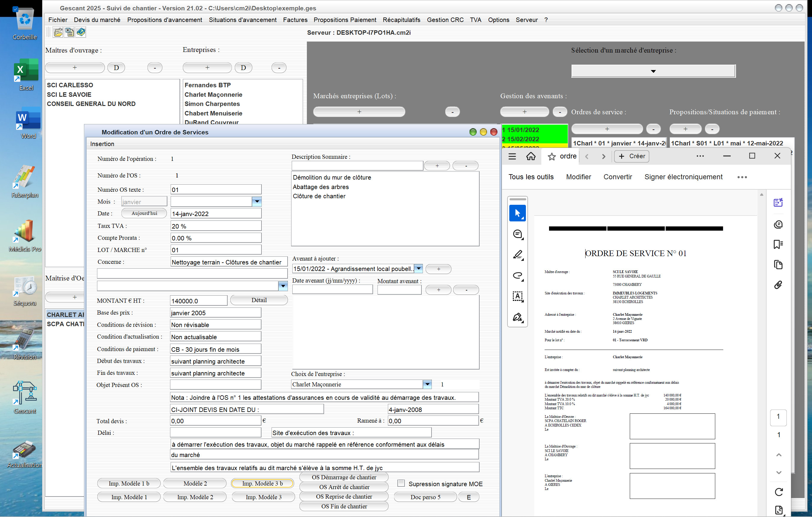Open the comments panel icon on right sidebar
The width and height of the screenshot is (812, 517).
coord(778,224)
